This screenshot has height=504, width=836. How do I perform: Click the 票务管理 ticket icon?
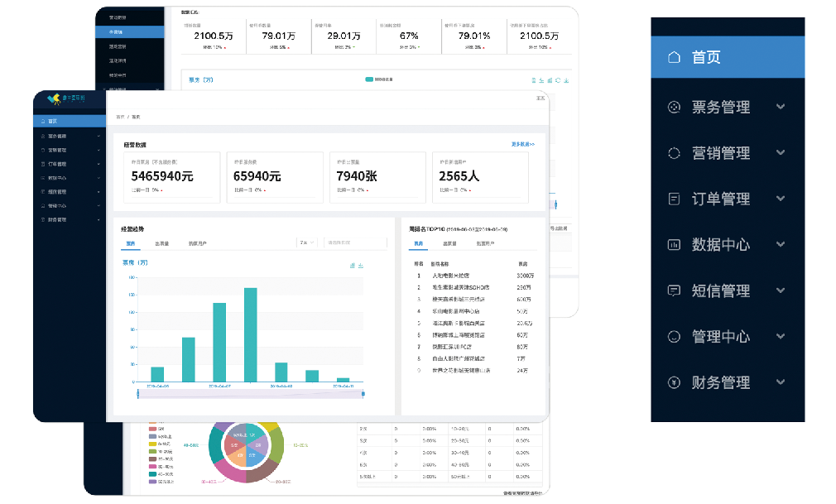pos(674,107)
